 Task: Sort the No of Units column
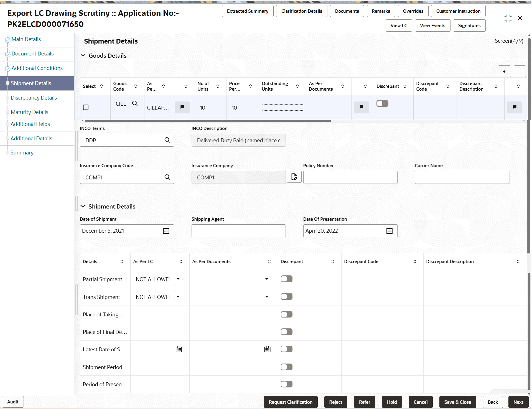point(218,86)
